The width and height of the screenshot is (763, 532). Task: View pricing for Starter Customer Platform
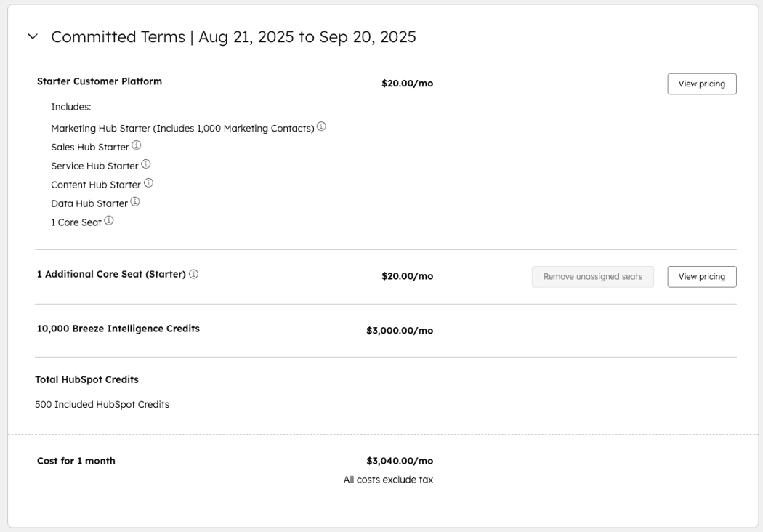701,84
